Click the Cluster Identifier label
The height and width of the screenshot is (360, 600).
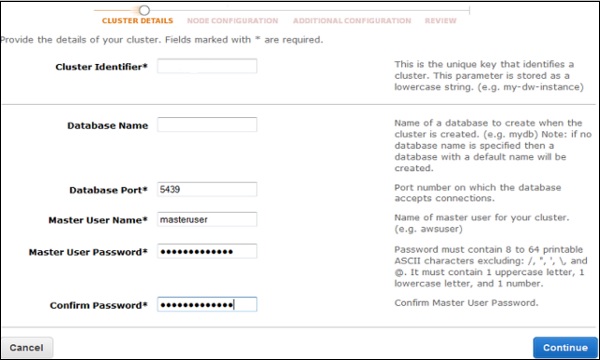[x=101, y=67]
